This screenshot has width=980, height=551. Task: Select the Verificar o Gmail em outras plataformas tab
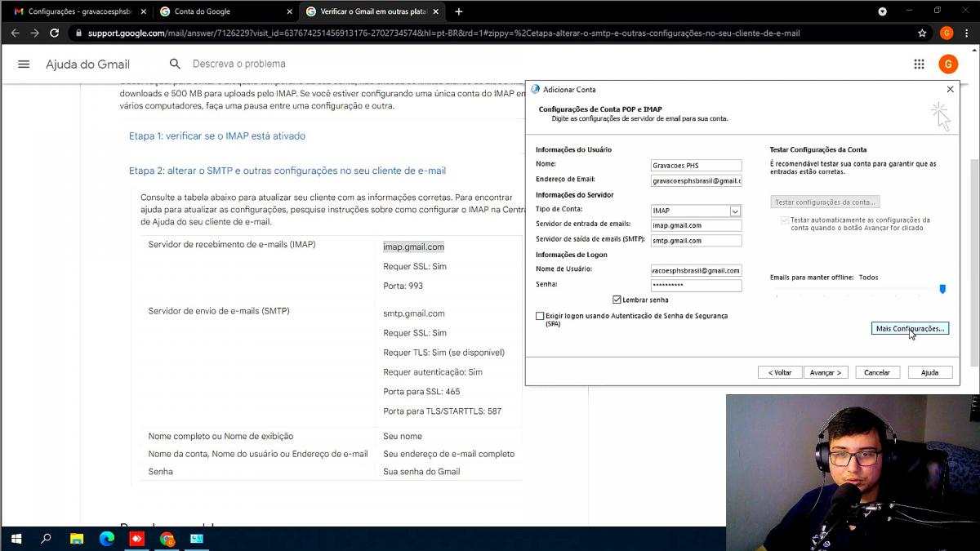(372, 11)
